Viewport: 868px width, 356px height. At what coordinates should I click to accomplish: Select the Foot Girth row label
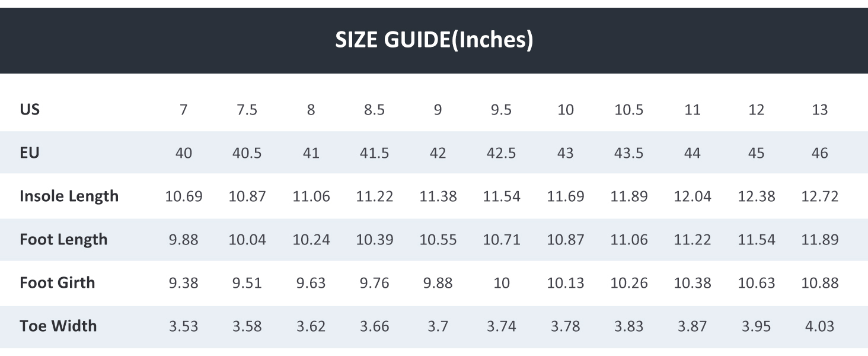pyautogui.click(x=57, y=282)
